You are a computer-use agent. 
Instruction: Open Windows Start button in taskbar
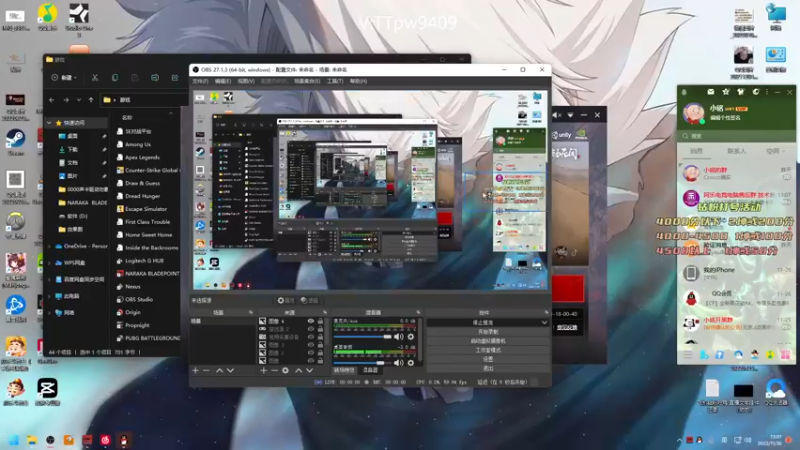click(x=14, y=440)
